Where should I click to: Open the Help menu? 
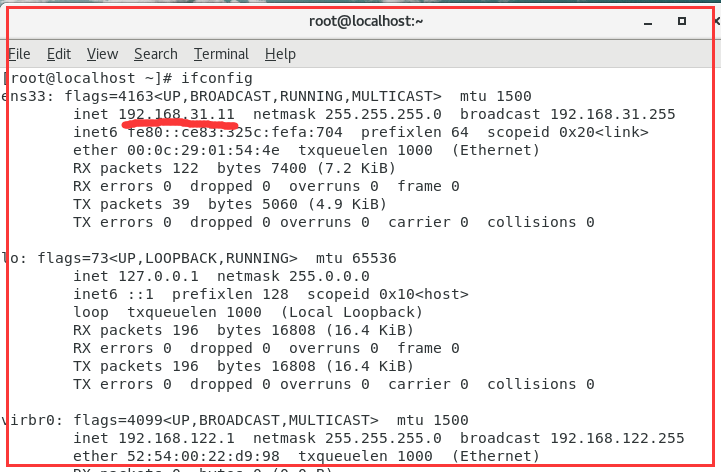[280, 54]
